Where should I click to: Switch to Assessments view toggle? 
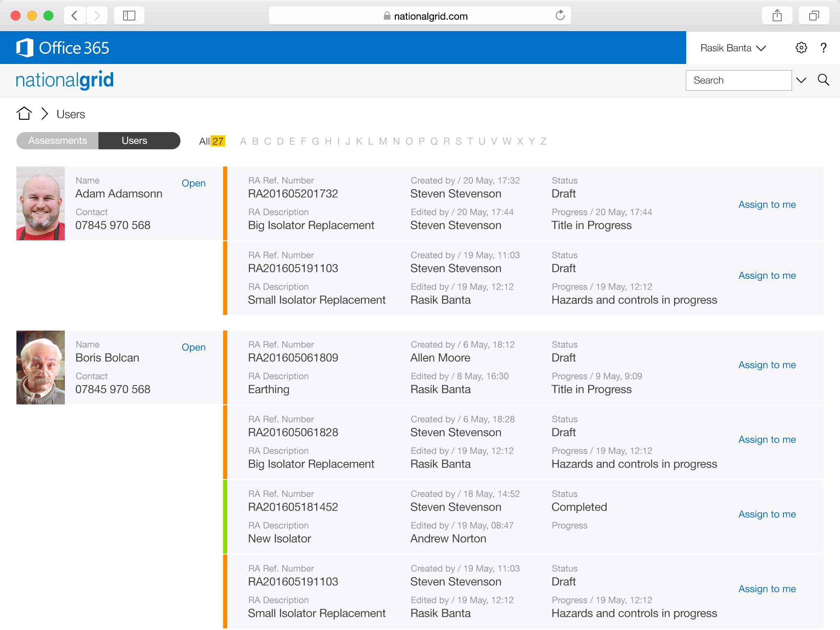click(58, 141)
